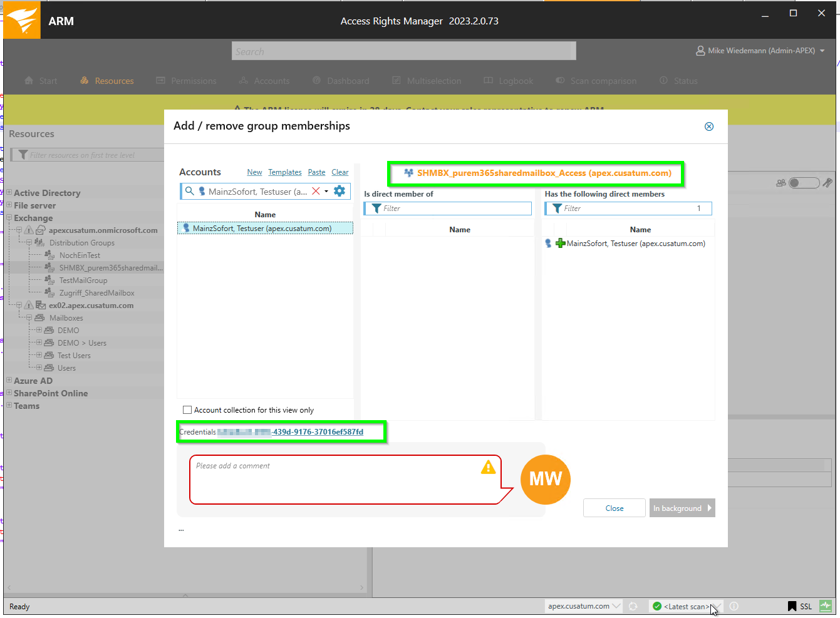Click the 'Is direct member of' filter field

click(448, 209)
